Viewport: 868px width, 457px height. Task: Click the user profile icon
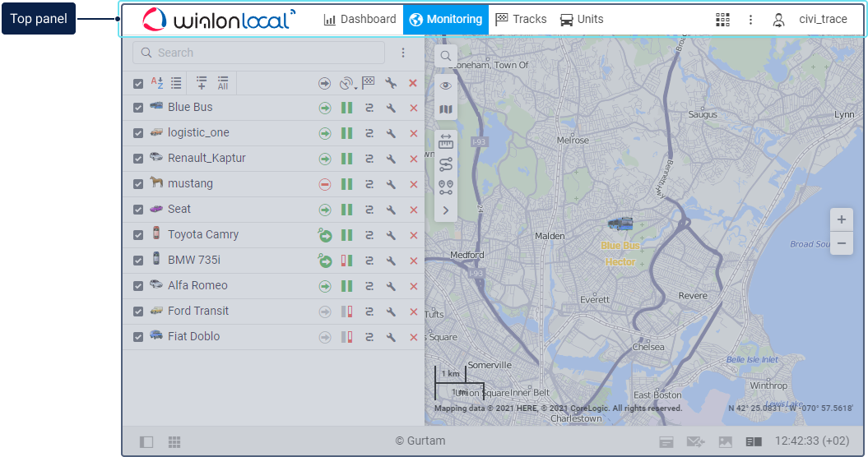tap(778, 20)
